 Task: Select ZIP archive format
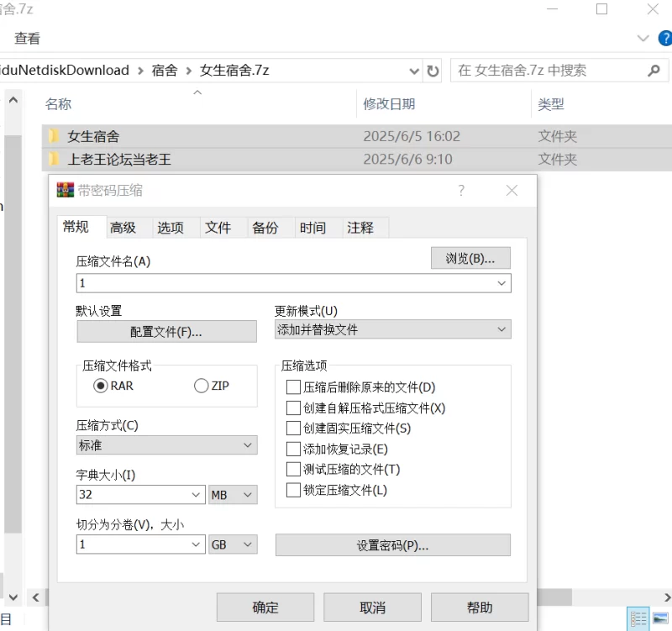(x=202, y=386)
